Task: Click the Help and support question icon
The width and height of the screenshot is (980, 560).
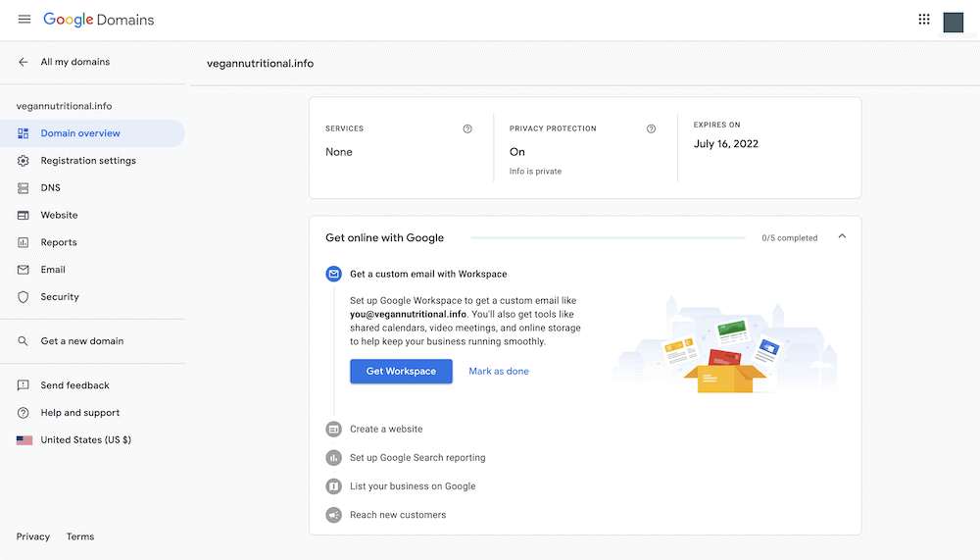Action: [x=24, y=413]
